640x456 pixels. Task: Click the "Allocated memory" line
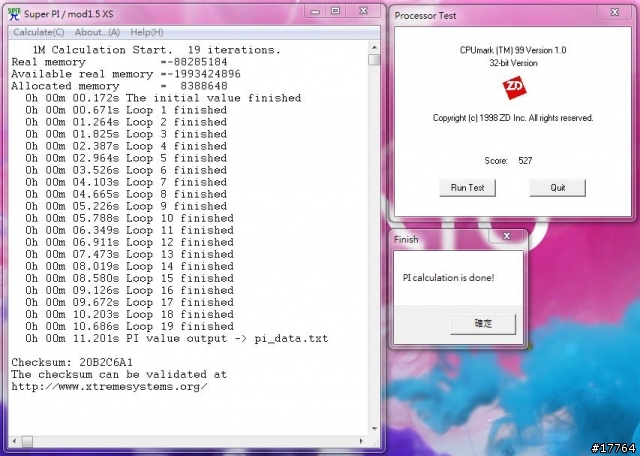119,86
